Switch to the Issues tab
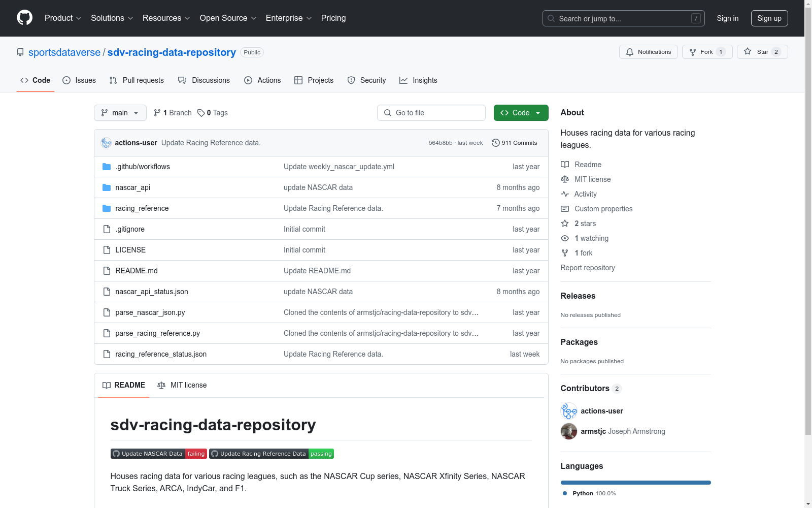 [79, 80]
